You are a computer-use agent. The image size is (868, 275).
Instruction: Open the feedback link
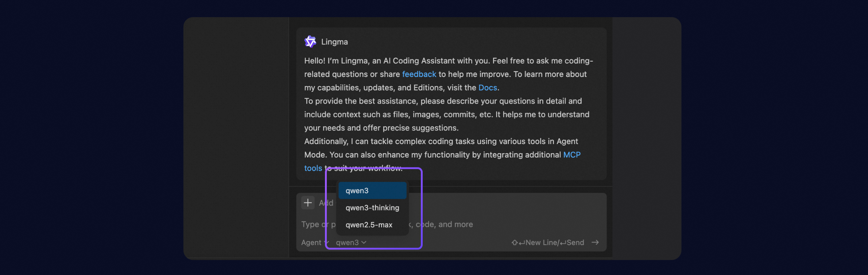[x=419, y=74]
